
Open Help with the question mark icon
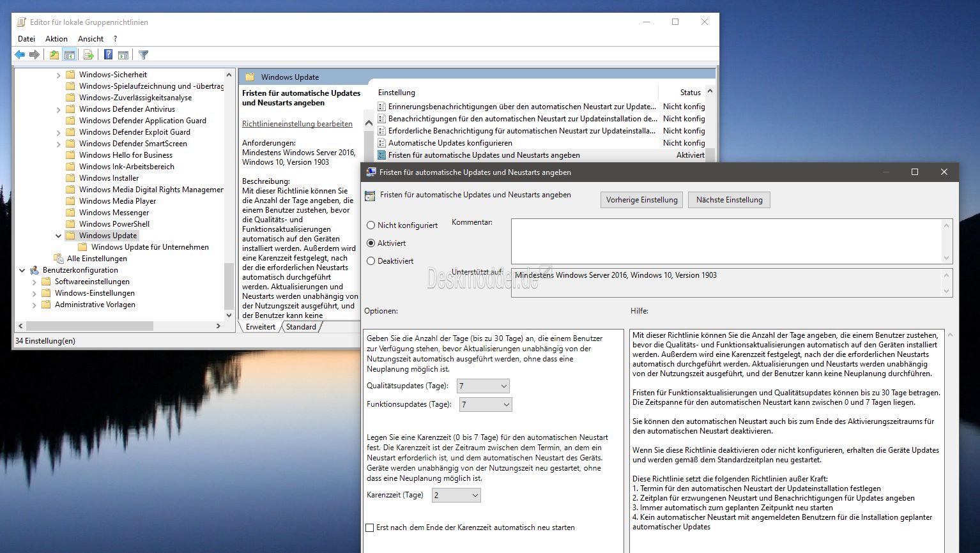(x=109, y=55)
